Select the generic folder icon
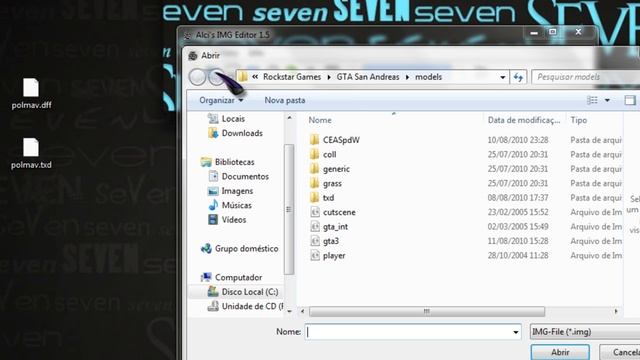Image resolution: width=640 pixels, height=360 pixels. 314,169
